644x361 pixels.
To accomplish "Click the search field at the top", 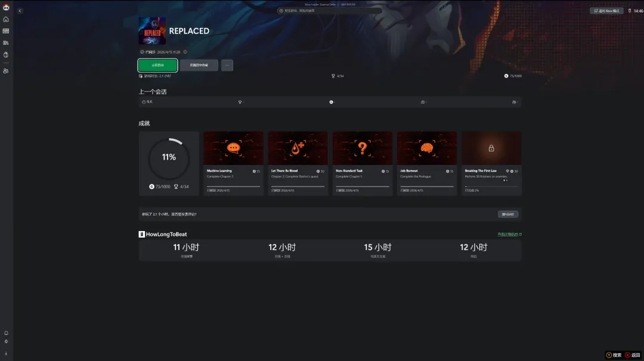I will [329, 11].
